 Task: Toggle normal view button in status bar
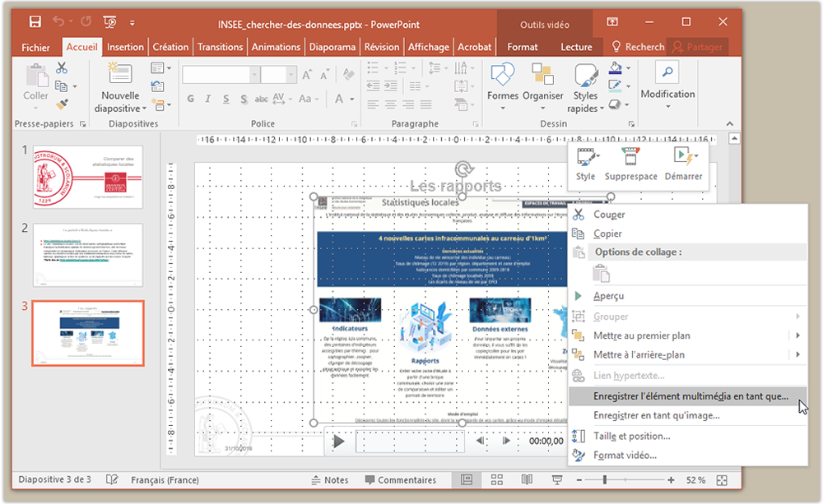[x=467, y=480]
